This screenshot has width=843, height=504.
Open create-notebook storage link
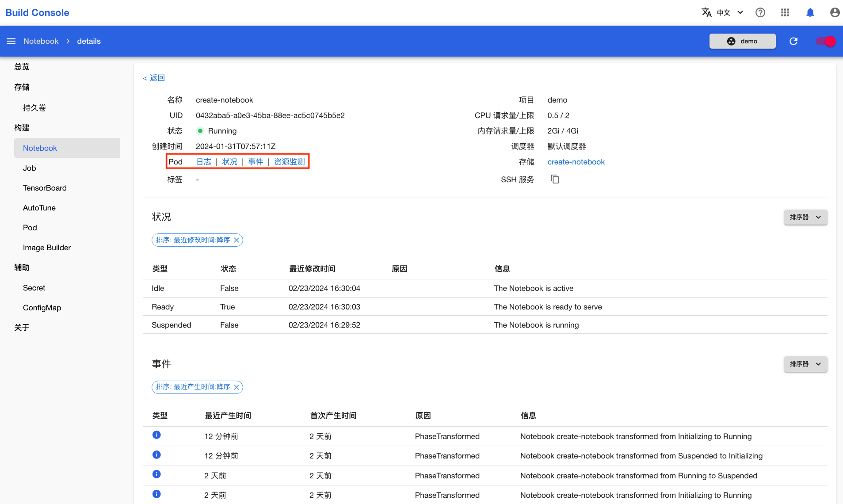pyautogui.click(x=576, y=162)
